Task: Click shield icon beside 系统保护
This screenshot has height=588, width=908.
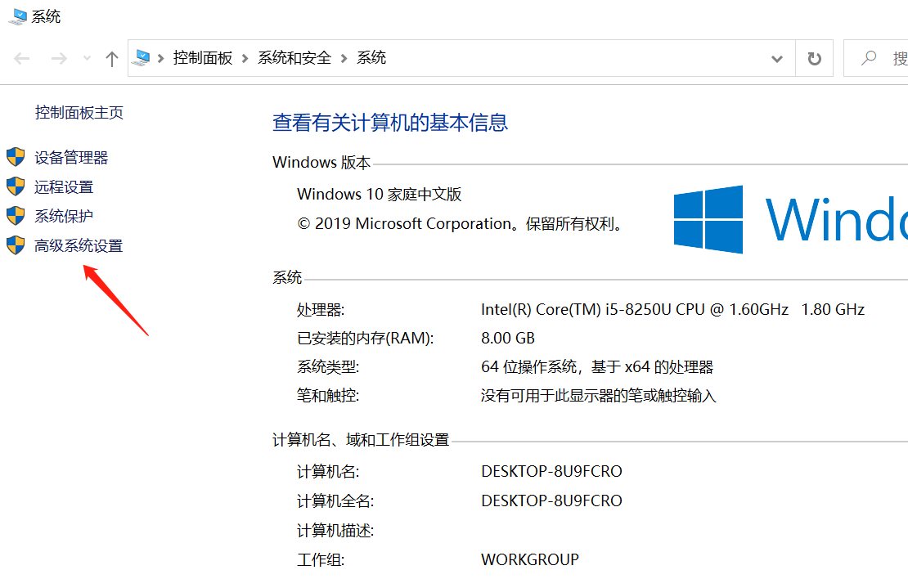Action: point(16,216)
